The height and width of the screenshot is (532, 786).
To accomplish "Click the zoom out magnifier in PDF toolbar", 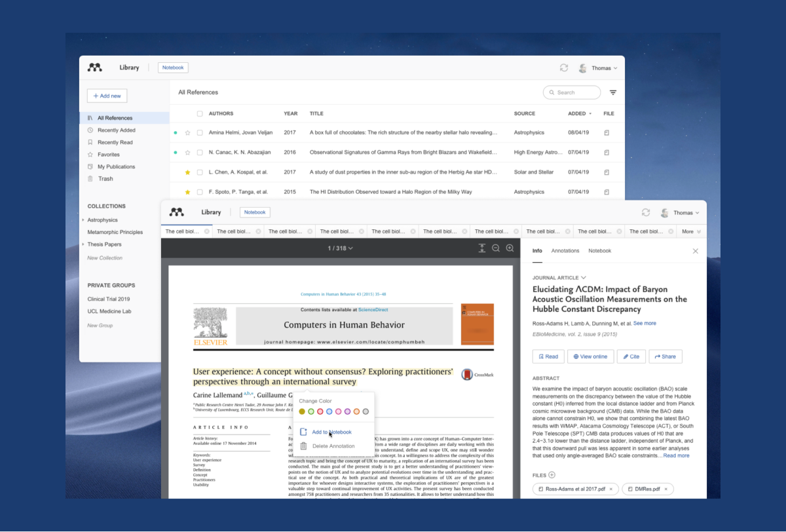I will click(x=496, y=248).
